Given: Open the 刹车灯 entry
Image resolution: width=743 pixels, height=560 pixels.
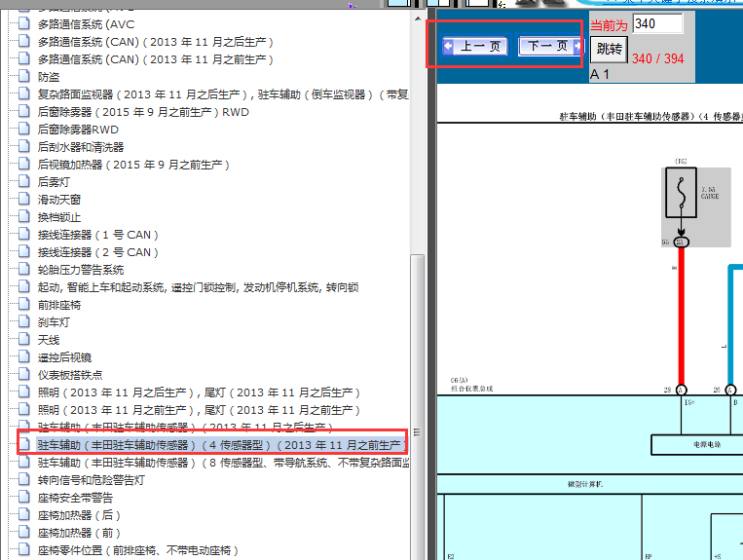Looking at the screenshot, I should [x=54, y=322].
